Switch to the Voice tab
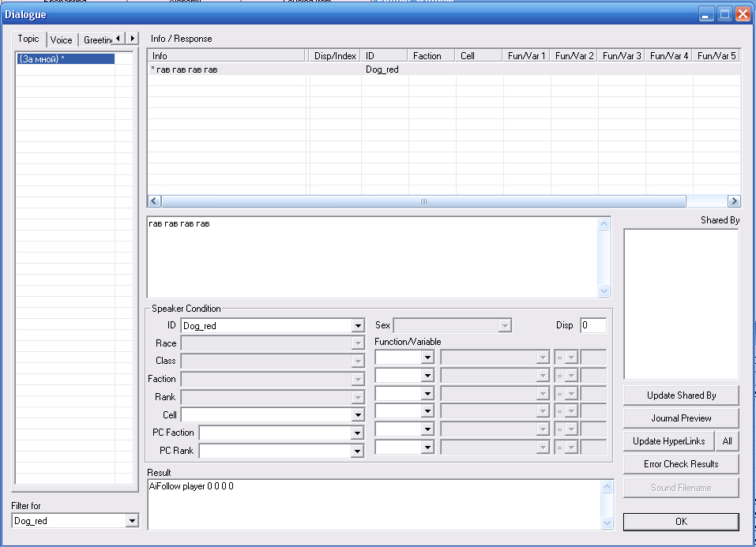Image resolution: width=756 pixels, height=547 pixels. pos(61,39)
